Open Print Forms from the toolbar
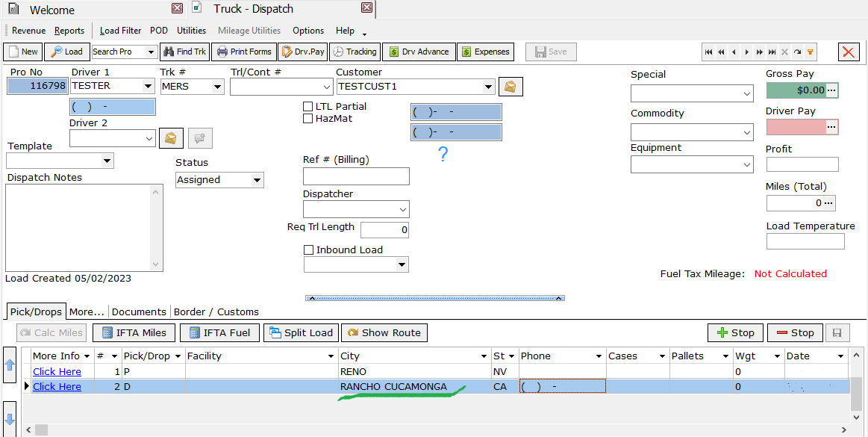This screenshot has width=868, height=437. 243,52
